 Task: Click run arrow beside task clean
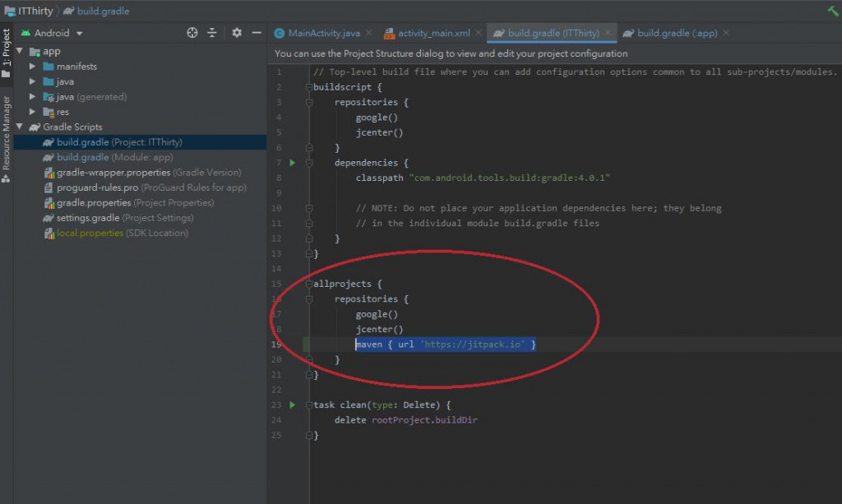click(x=292, y=405)
